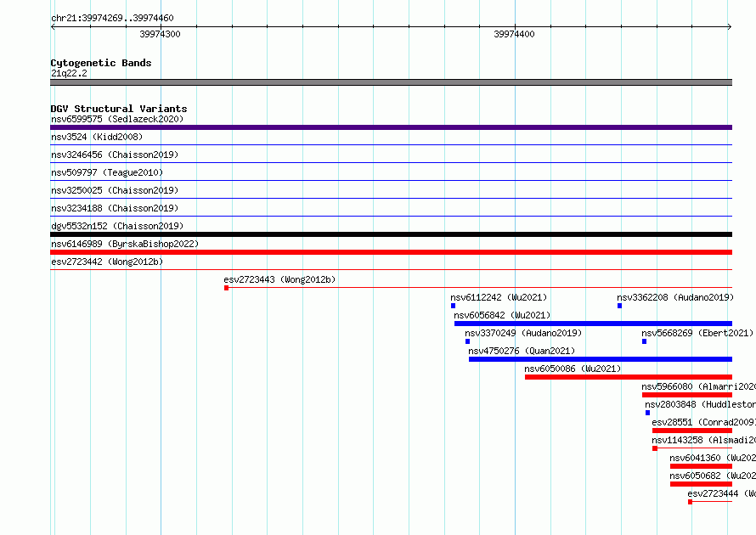Screen dimensions: 756x535
Task: Open variant nsv3362208 (Audano2019)
Action: click(x=675, y=297)
